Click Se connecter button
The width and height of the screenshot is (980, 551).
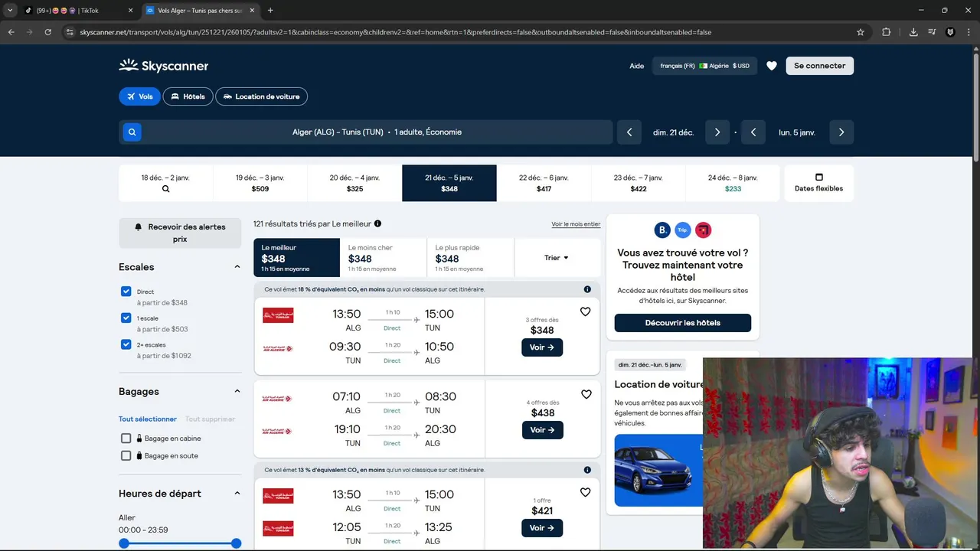pyautogui.click(x=820, y=66)
